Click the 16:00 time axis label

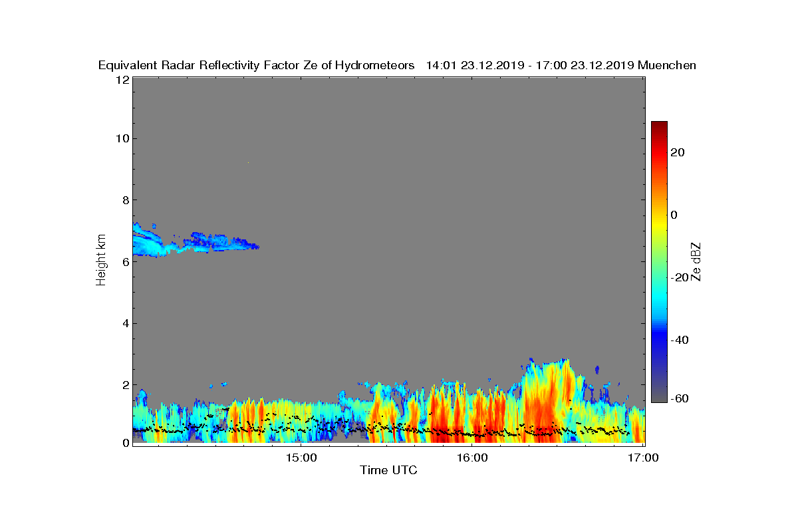473,458
